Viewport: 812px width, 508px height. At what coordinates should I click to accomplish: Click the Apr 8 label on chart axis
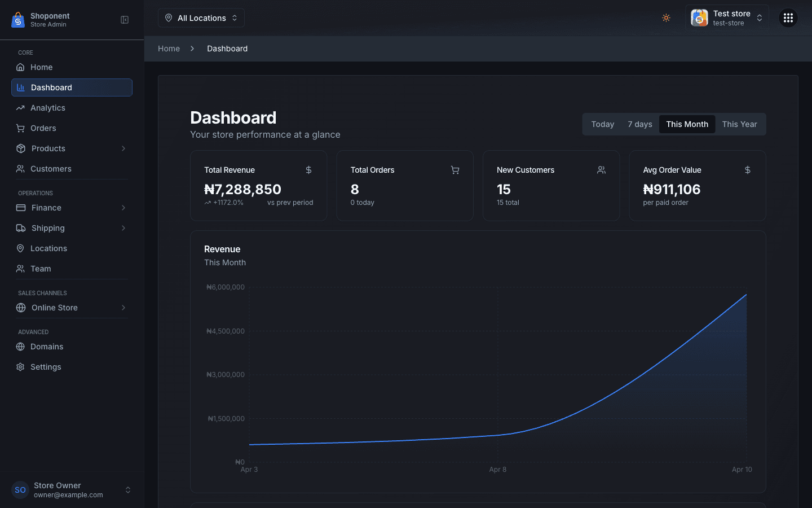click(x=498, y=470)
